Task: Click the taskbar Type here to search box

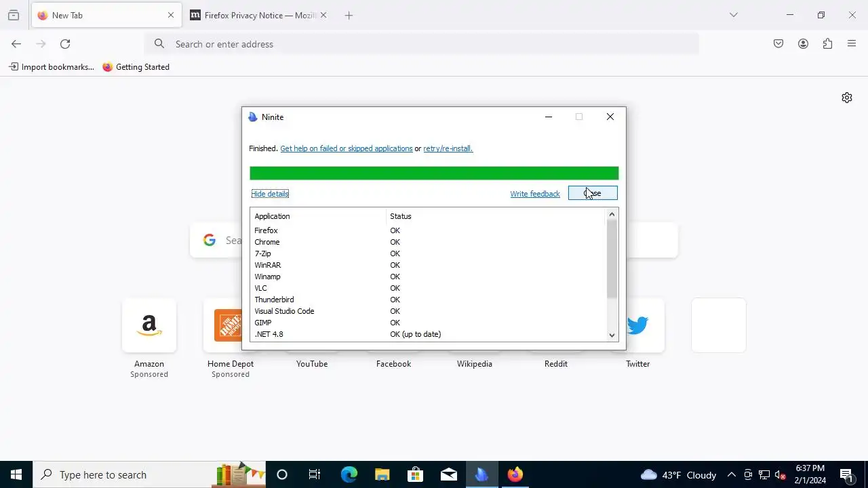Action: tap(149, 474)
